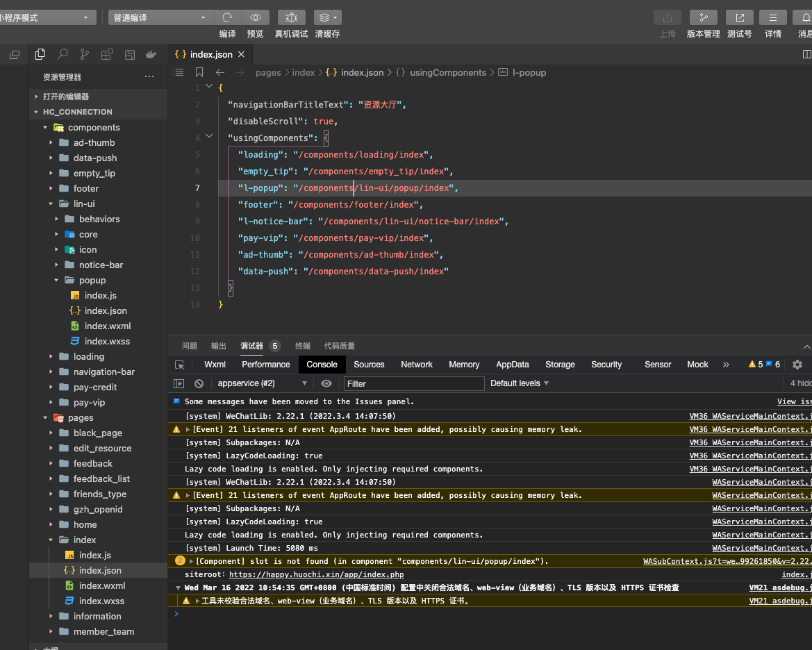Open the explorer more actions (…) button

(149, 76)
